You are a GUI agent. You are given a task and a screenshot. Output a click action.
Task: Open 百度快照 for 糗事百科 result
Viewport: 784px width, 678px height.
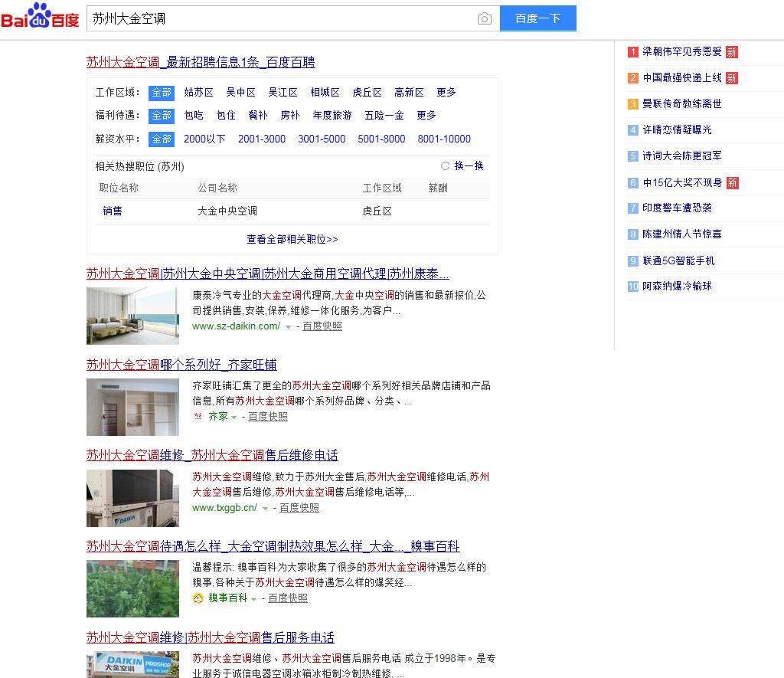288,598
